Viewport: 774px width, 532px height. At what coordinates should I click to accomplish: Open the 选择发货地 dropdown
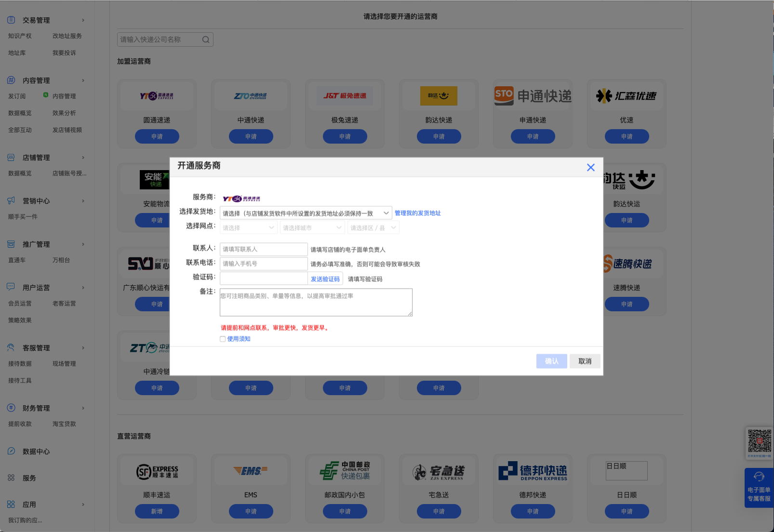[x=306, y=213]
